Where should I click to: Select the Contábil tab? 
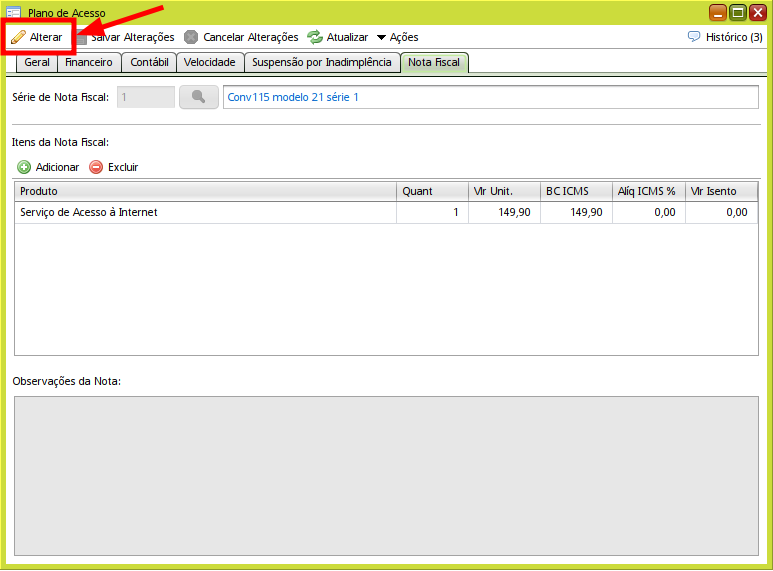pos(149,62)
